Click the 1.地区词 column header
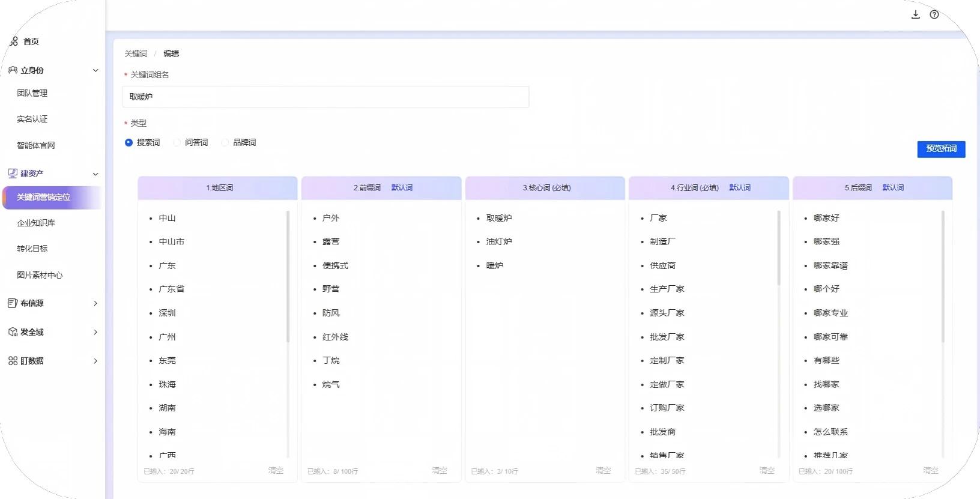The width and height of the screenshot is (980, 499). [218, 188]
